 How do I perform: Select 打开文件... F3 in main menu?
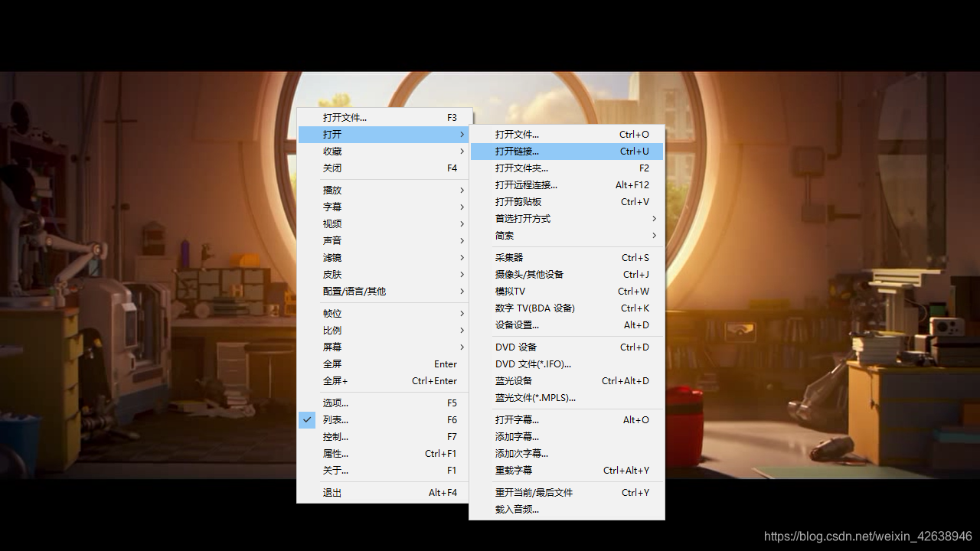coord(384,118)
